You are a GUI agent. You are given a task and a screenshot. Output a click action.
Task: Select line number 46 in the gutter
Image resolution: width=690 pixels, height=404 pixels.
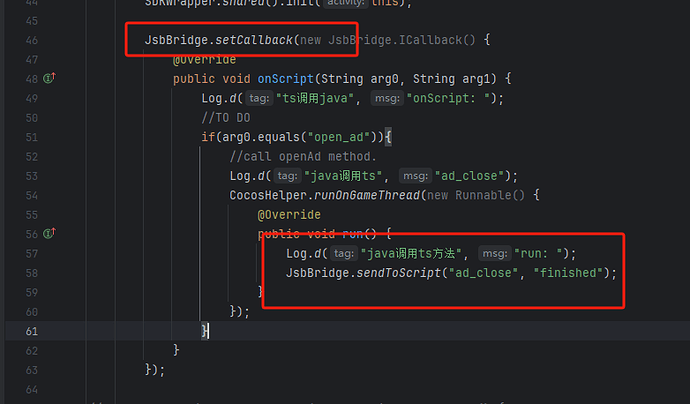pos(32,40)
